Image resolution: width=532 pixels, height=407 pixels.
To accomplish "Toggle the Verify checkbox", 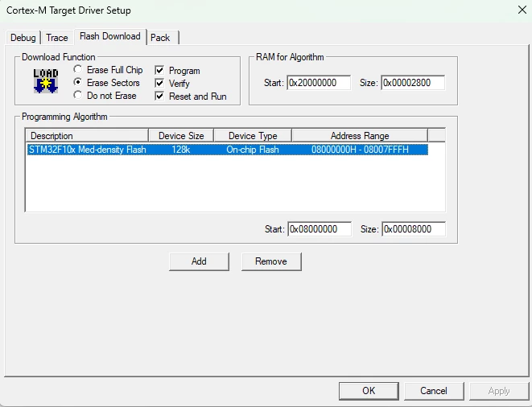I will point(159,83).
